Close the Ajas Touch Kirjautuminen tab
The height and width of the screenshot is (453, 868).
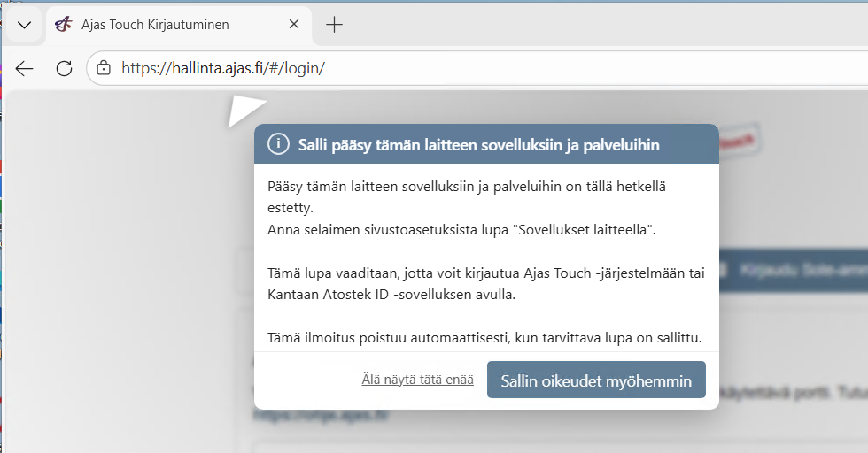tap(290, 25)
